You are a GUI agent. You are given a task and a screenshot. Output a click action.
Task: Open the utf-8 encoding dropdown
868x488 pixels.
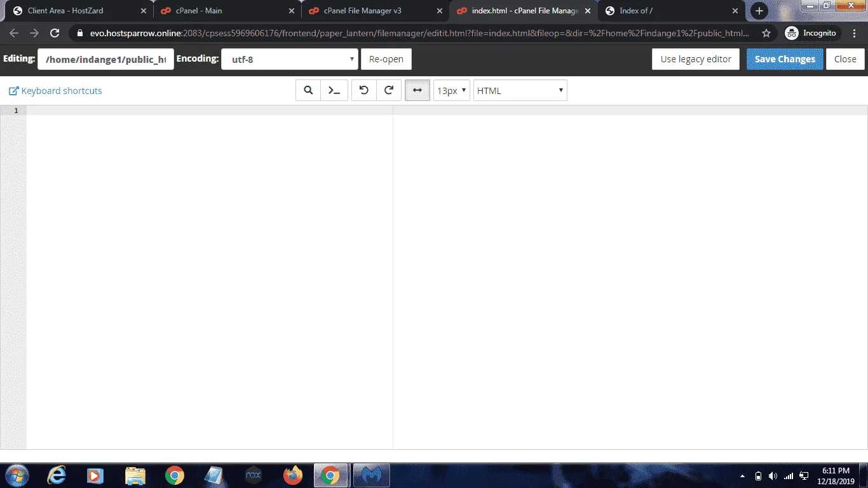coord(290,59)
